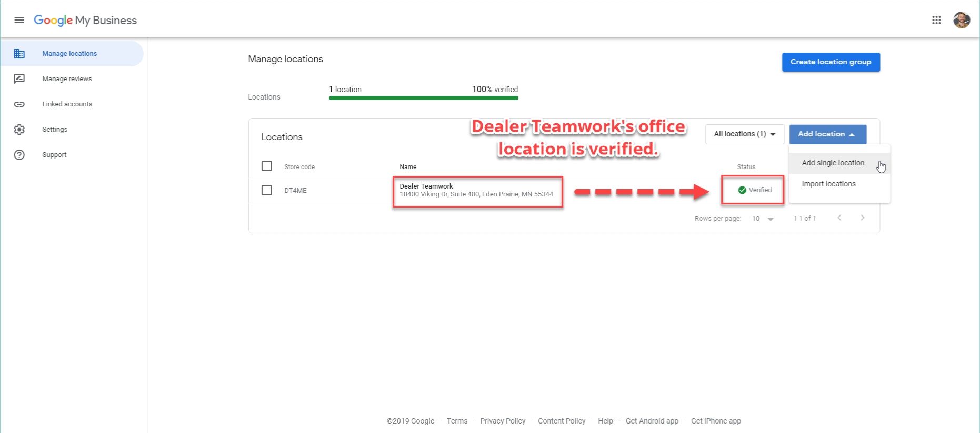Viewport: 980px width, 433px height.
Task: Choose Import locations option
Action: 828,184
